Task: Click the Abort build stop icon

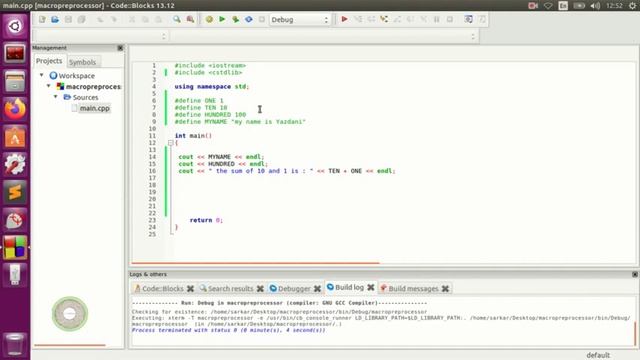Action: pyautogui.click(x=262, y=19)
